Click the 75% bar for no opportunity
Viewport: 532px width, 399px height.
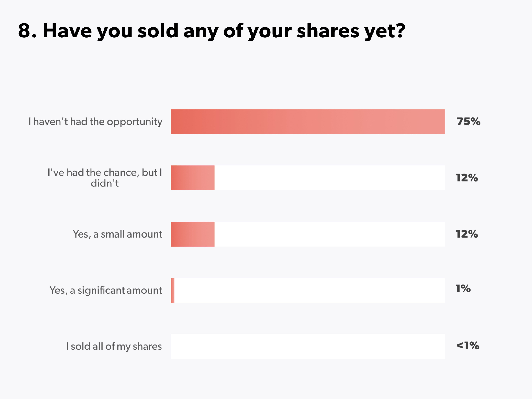(x=307, y=122)
